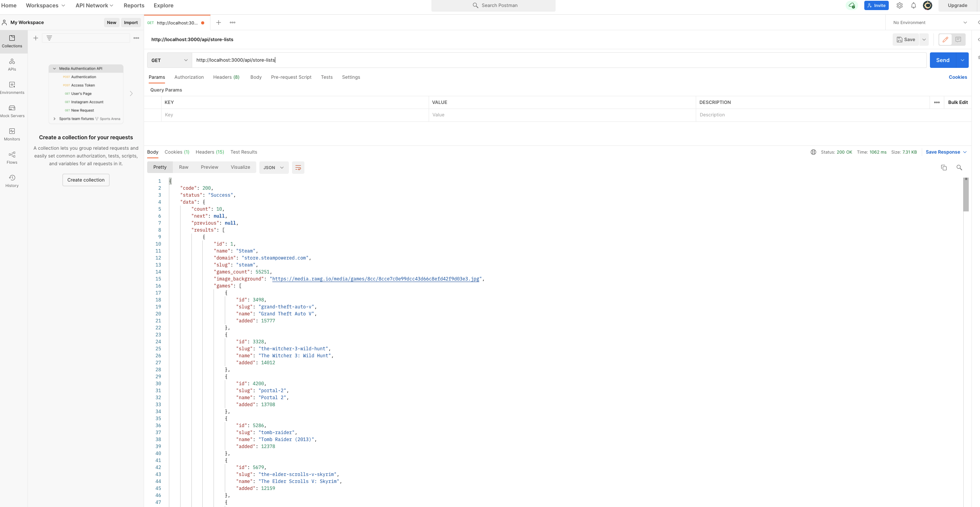Click the Create collection button
Screen dimensions: 980x507
coord(86,180)
